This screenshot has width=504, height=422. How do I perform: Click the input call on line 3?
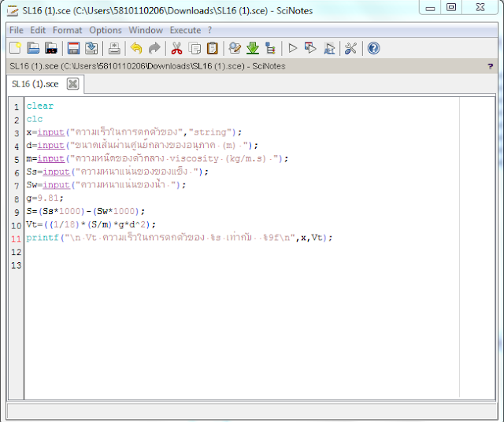134,132
